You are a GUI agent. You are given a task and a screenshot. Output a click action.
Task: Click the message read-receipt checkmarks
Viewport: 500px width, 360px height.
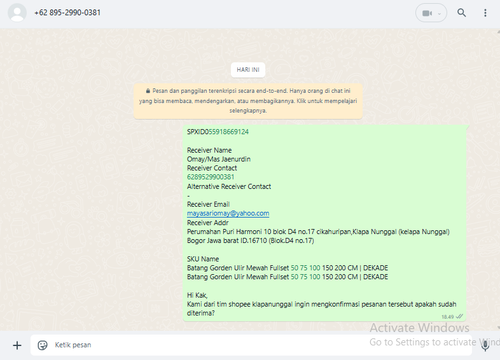459,316
